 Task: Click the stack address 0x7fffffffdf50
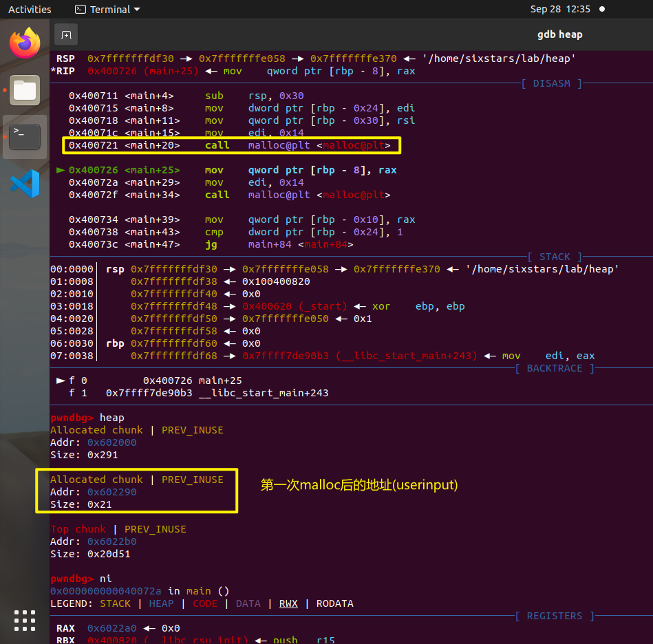(174, 319)
